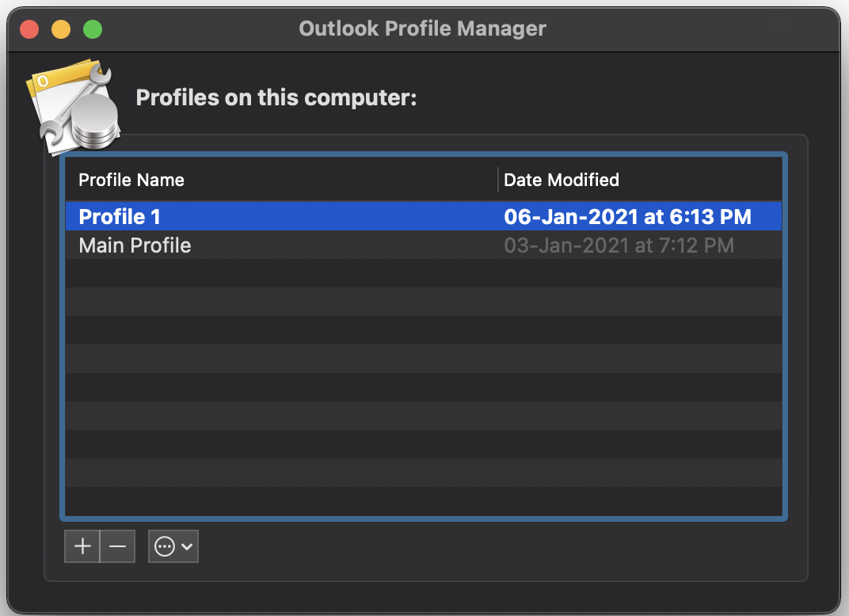Click the Outlook Profile Manager title
Screen dimensions: 849x616
click(422, 29)
